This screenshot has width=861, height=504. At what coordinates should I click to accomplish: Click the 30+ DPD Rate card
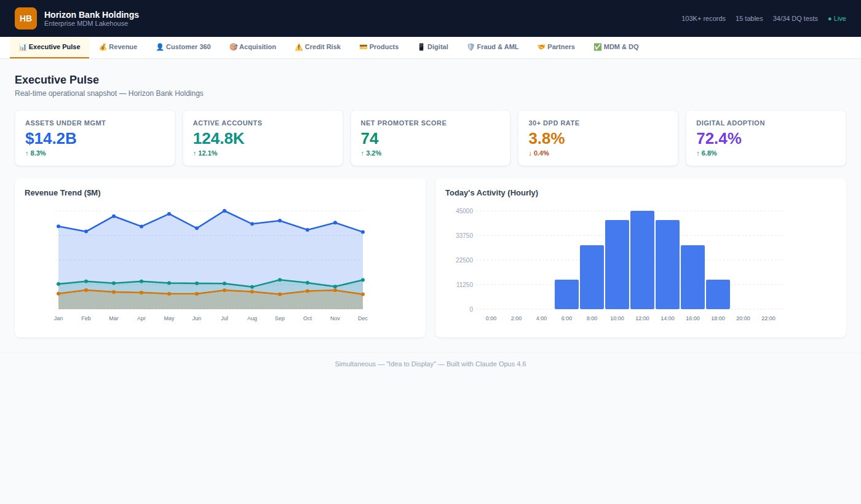(x=598, y=138)
